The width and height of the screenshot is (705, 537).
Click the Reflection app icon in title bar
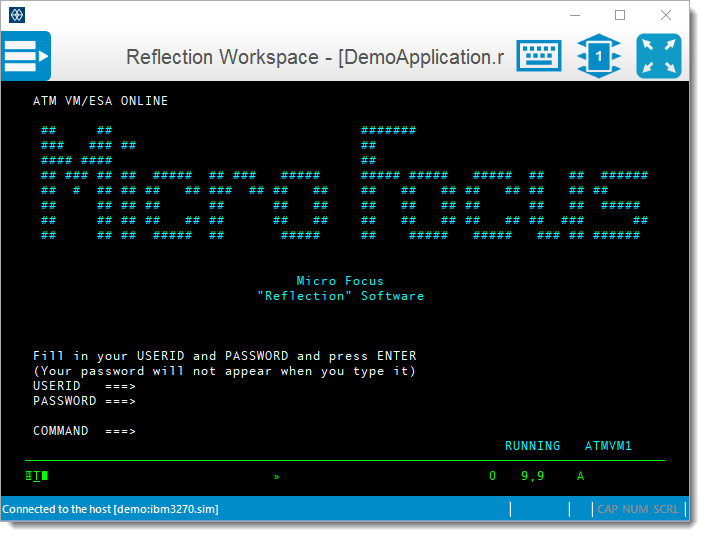(16, 15)
